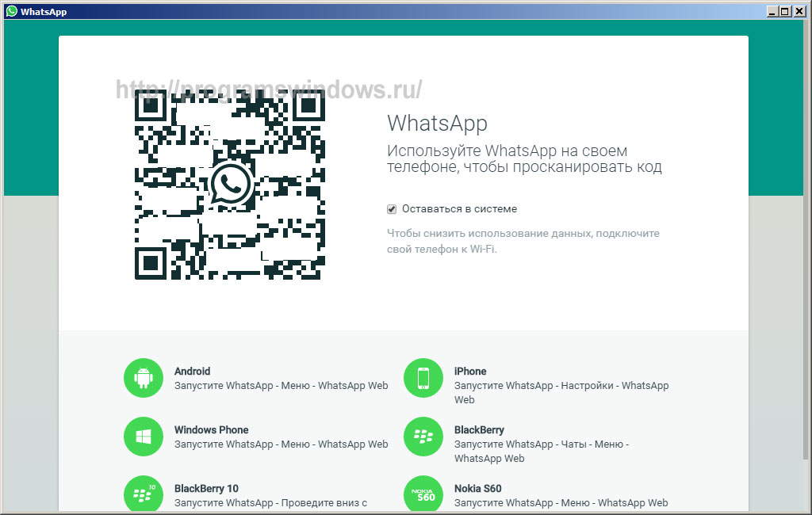Click the WhatsApp logo in QR code center

coord(231,185)
